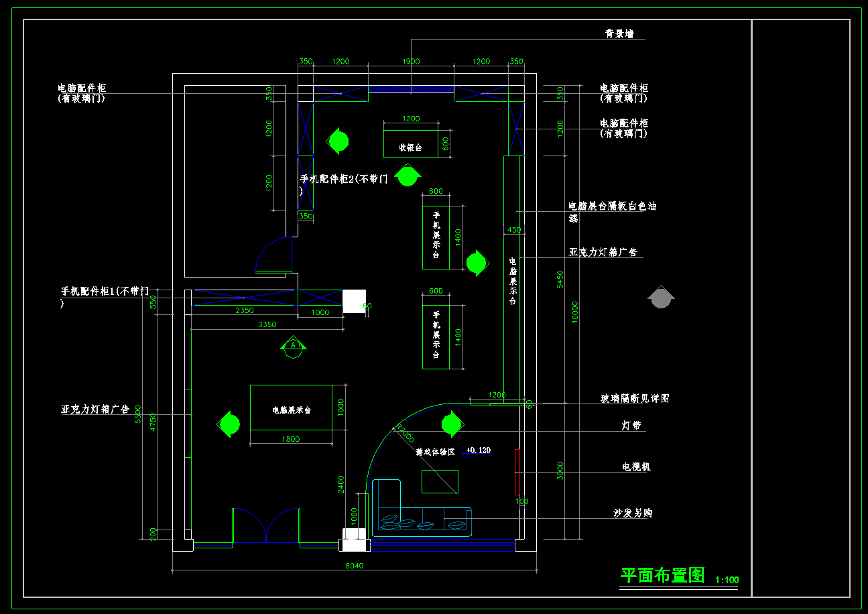Select the single door arc of back room
Viewport: 868px width, 614px height.
pos(273,255)
